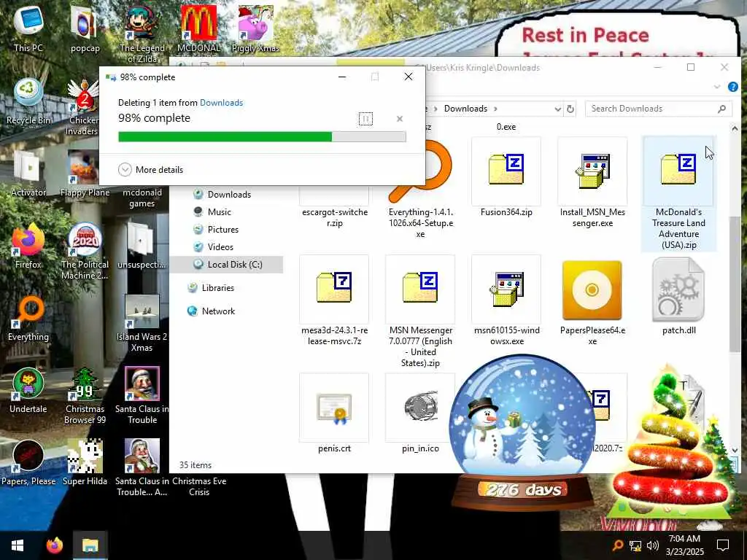The image size is (747, 560).
Task: Click the file list scroll-down arrow
Action: pos(734,450)
